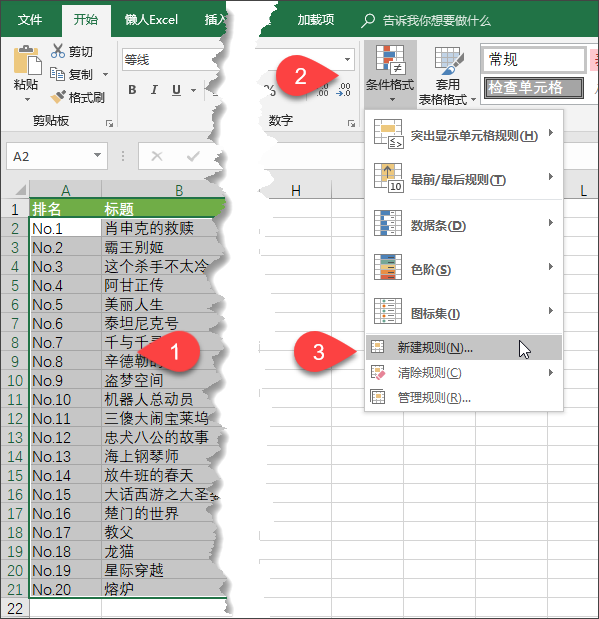This screenshot has width=599, height=619.
Task: Switch to the 开始 ribbon tab
Action: pos(86,19)
